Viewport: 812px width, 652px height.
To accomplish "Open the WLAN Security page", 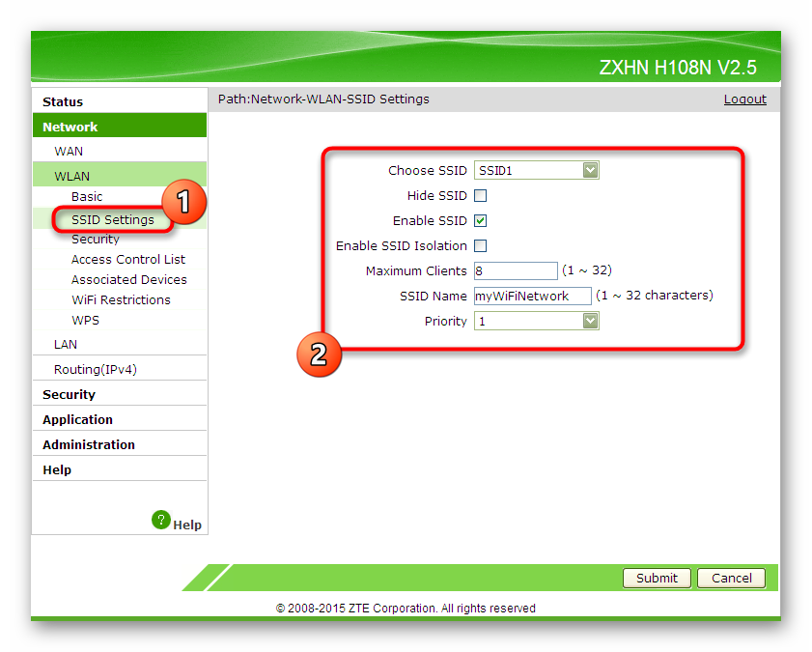I will (96, 240).
